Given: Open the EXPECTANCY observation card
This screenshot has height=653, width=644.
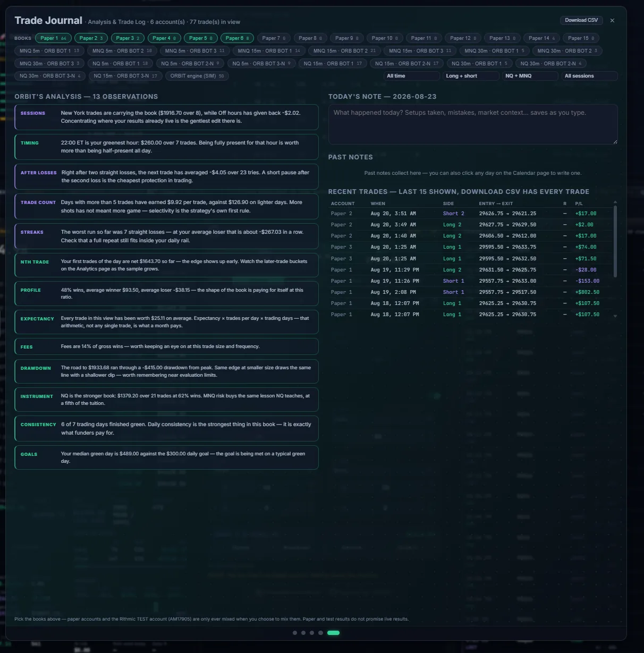Looking at the screenshot, I should (x=166, y=322).
